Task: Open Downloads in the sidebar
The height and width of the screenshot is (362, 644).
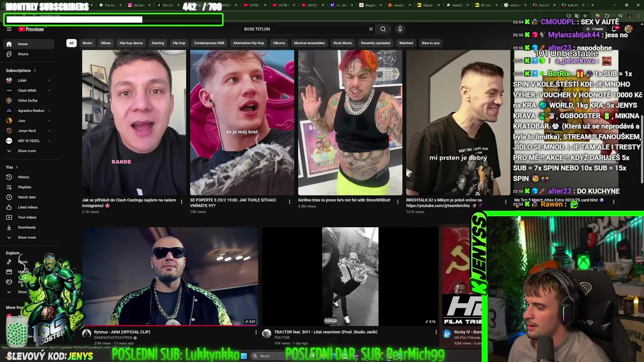Action: [29, 227]
